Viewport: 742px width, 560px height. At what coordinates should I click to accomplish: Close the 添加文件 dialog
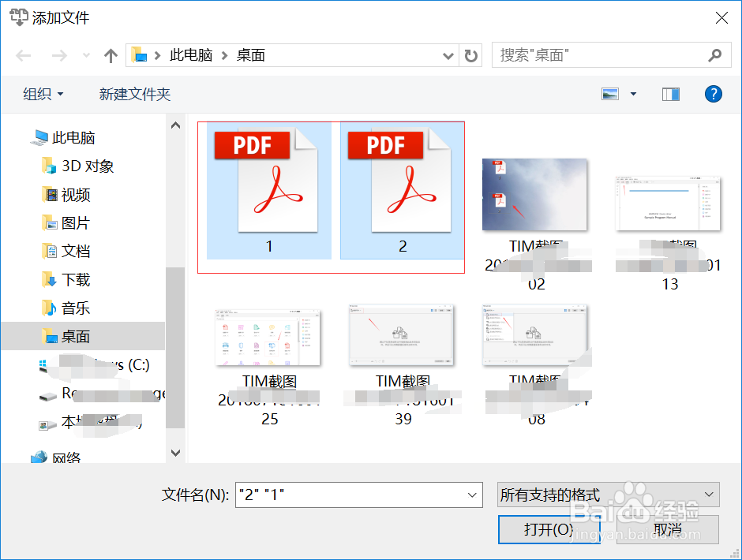click(x=721, y=18)
